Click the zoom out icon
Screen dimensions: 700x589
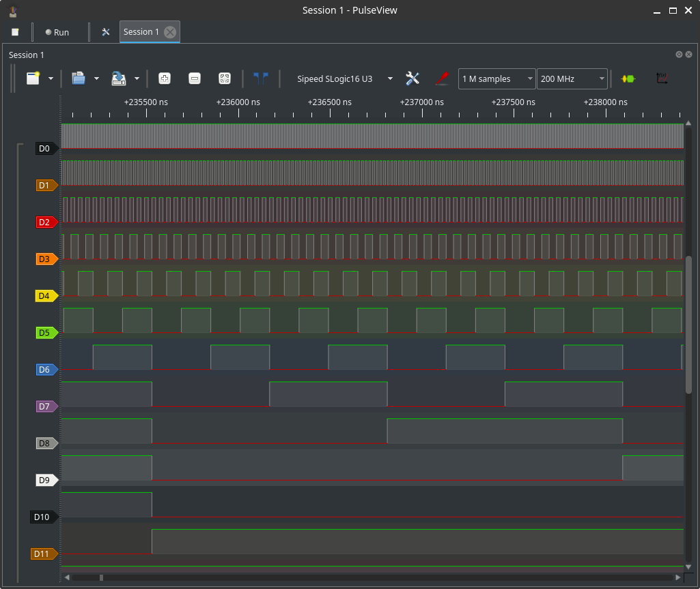195,78
